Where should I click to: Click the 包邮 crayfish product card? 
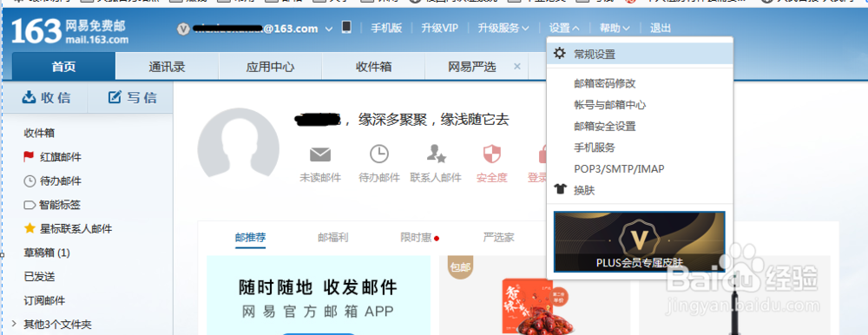(x=534, y=295)
